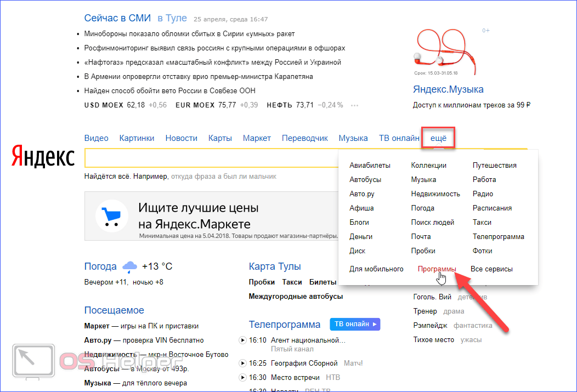Open the Яндекс.Музыка promo link
Viewport: 577px width, 392px height.
tap(448, 89)
